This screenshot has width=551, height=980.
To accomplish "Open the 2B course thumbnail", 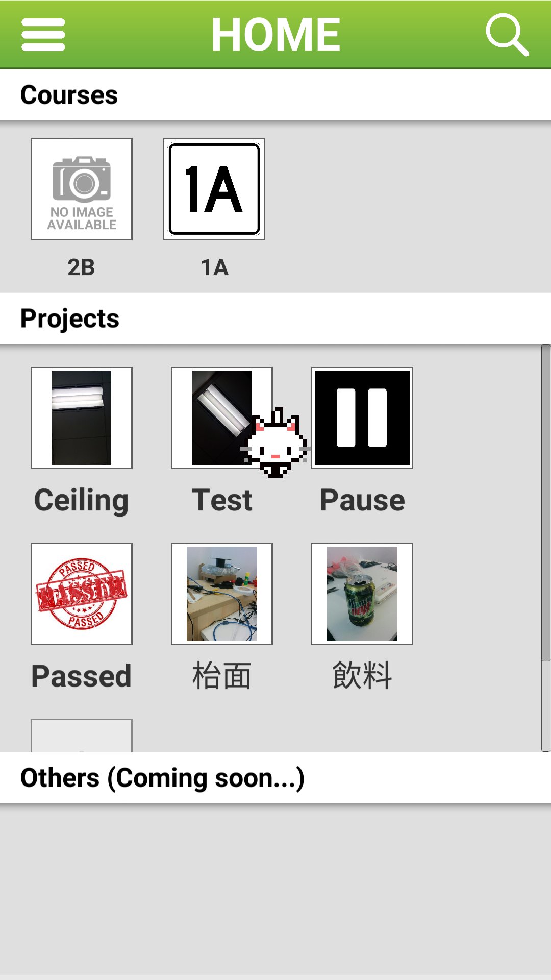I will (x=82, y=189).
